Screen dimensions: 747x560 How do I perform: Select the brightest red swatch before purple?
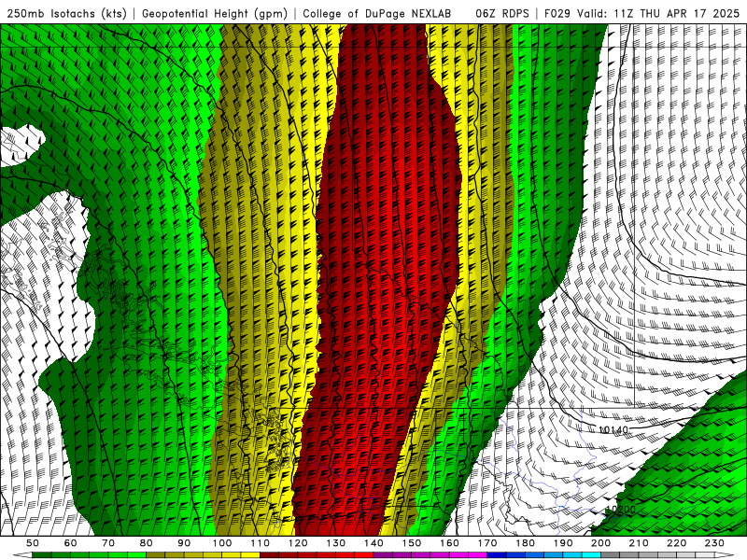pos(364,554)
